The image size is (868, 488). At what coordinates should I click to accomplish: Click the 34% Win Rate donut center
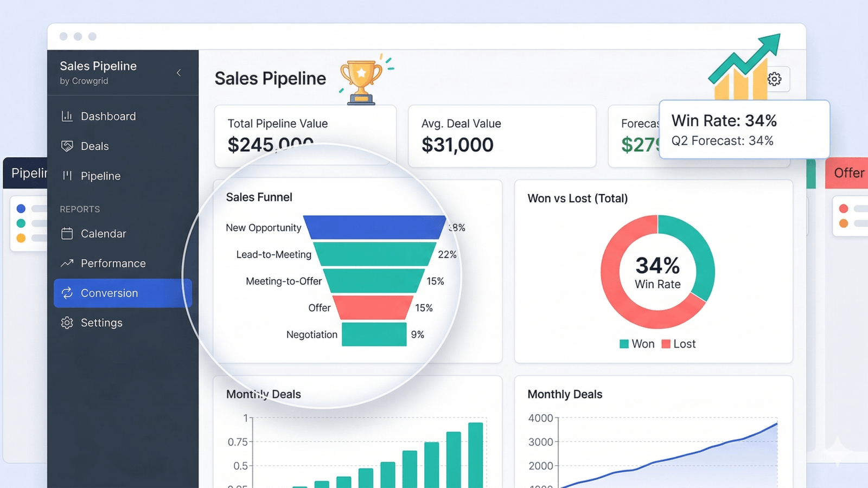[x=658, y=272]
